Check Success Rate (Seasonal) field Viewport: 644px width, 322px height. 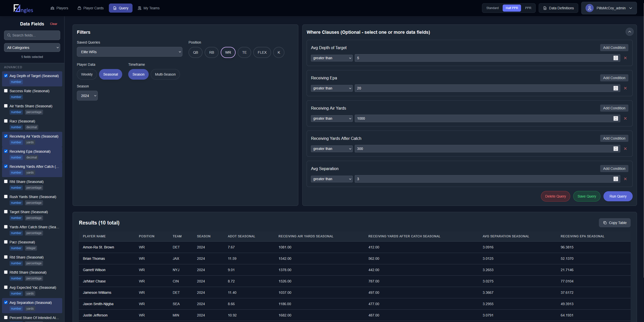coord(6,91)
